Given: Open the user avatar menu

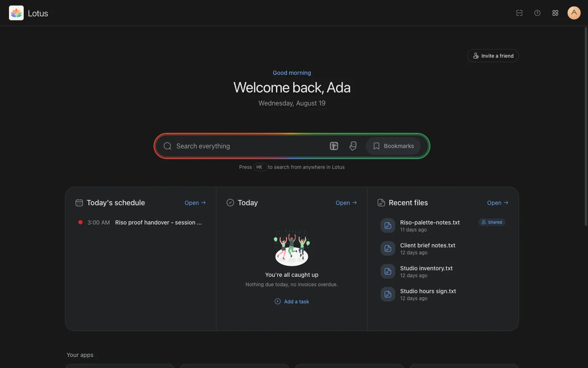Looking at the screenshot, I should tap(574, 13).
